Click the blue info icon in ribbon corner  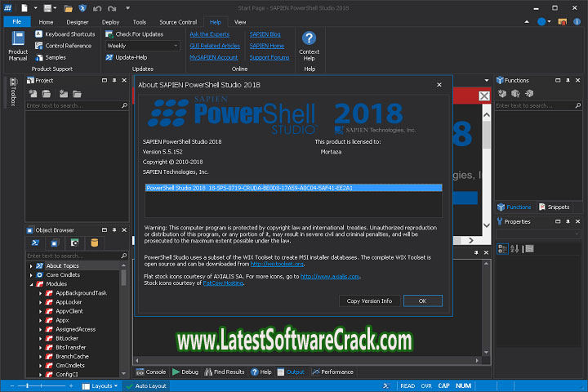pyautogui.click(x=577, y=22)
